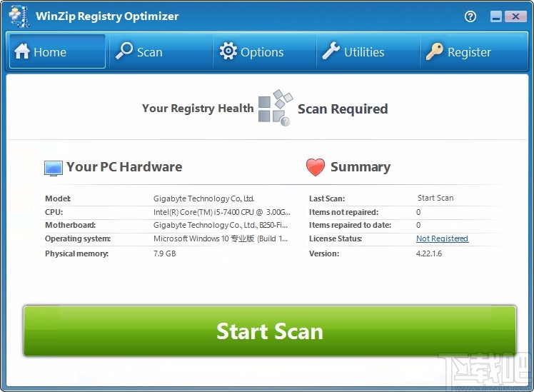Open the Register tab
The height and width of the screenshot is (392, 534).
473,51
